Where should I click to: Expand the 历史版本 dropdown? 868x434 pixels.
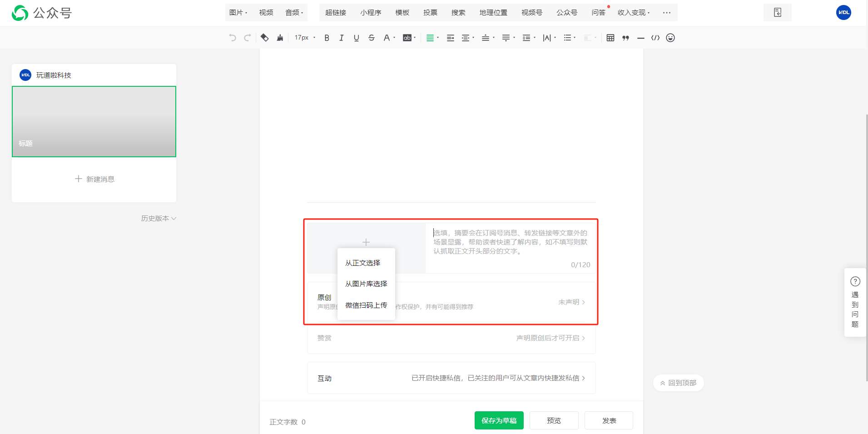[x=159, y=218]
